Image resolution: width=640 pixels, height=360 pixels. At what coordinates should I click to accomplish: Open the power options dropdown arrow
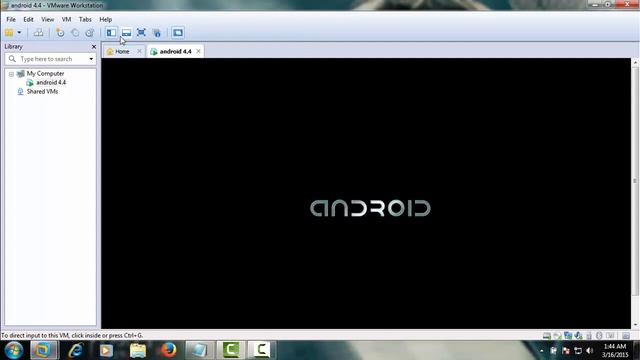19,33
